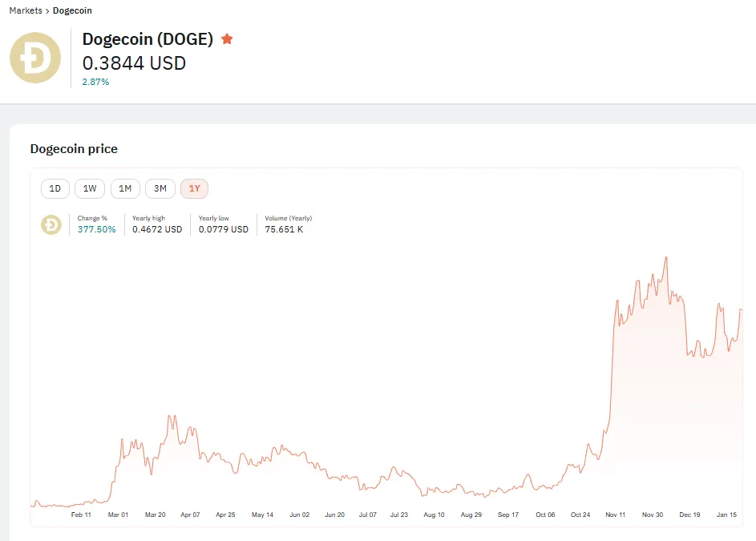Click the Jul 07 axis label
Screen dimensions: 756x541
click(367, 515)
